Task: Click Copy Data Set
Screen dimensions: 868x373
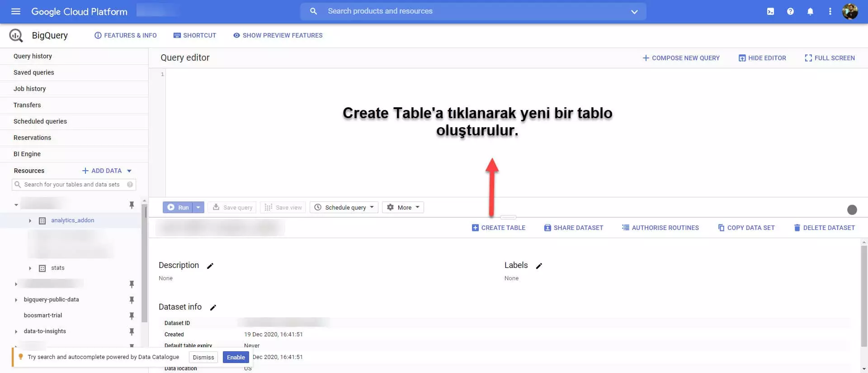Action: pyautogui.click(x=746, y=228)
